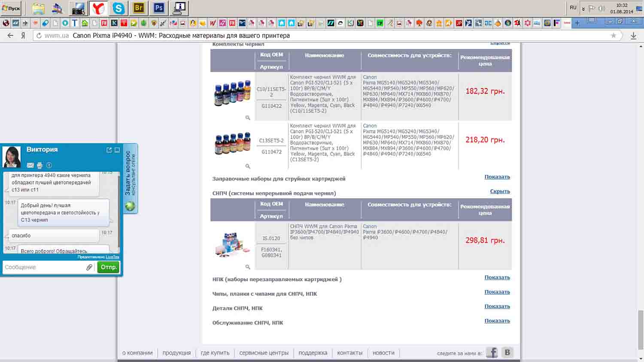The image size is (644, 362).
Task: Click the envelope icon in chat header
Action: [30, 165]
